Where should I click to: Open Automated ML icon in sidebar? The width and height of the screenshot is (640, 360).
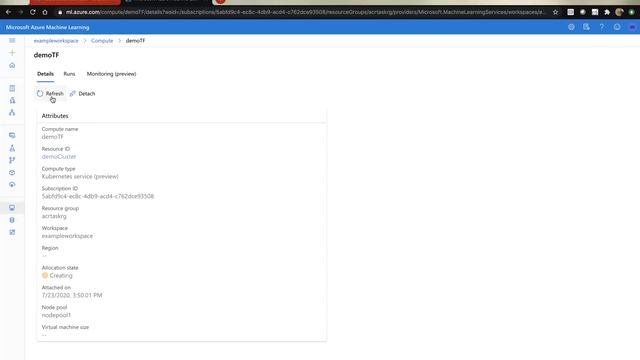tap(12, 100)
